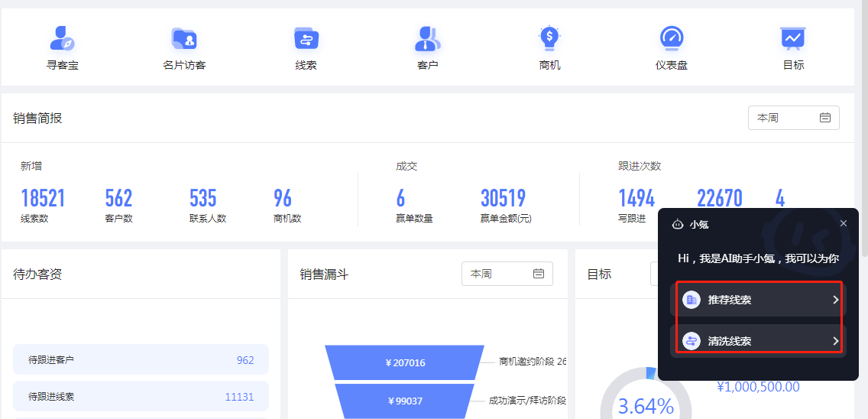Click the 小氪 robot assistant icon

pos(678,225)
